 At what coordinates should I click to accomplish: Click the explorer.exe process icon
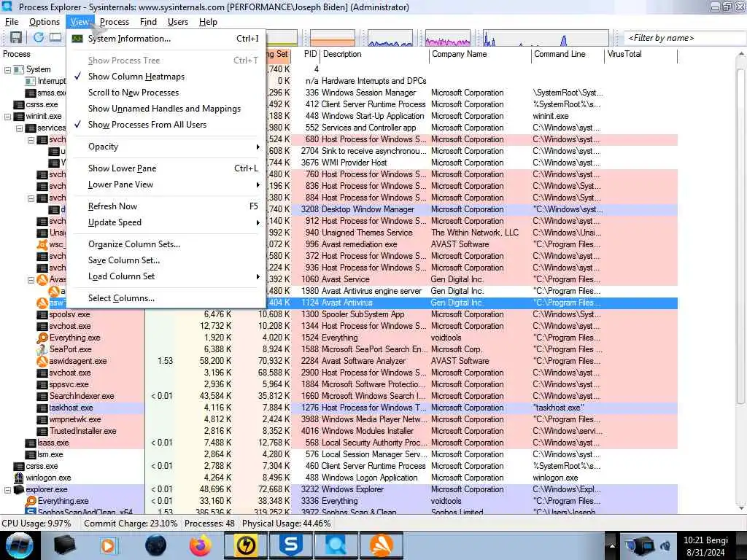click(x=19, y=489)
